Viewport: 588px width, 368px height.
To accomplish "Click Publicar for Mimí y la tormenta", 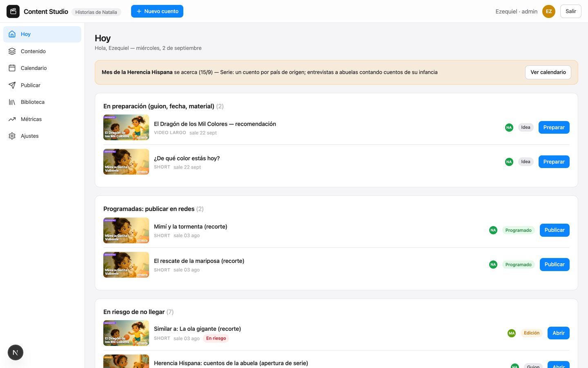I will pyautogui.click(x=555, y=230).
